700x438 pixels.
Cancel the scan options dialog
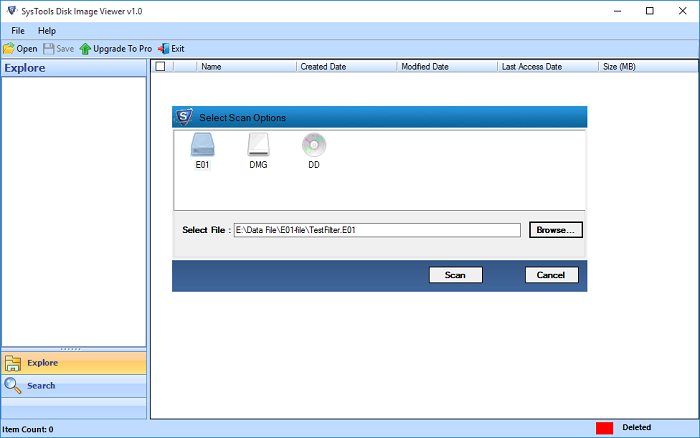click(551, 275)
